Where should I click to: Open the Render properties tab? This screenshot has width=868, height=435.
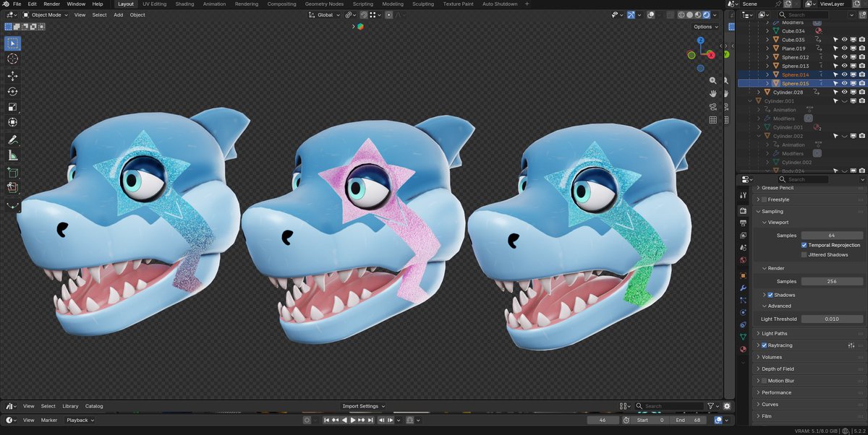[743, 210]
